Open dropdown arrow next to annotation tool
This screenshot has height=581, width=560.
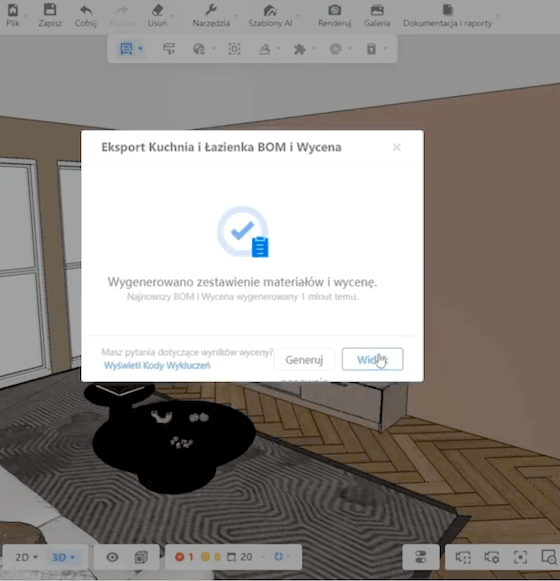140,48
